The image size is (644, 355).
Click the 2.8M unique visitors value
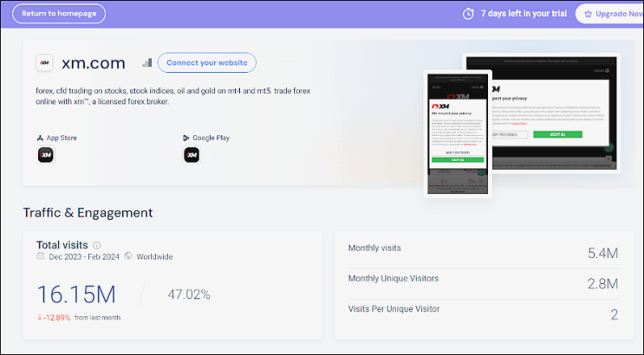pos(602,284)
